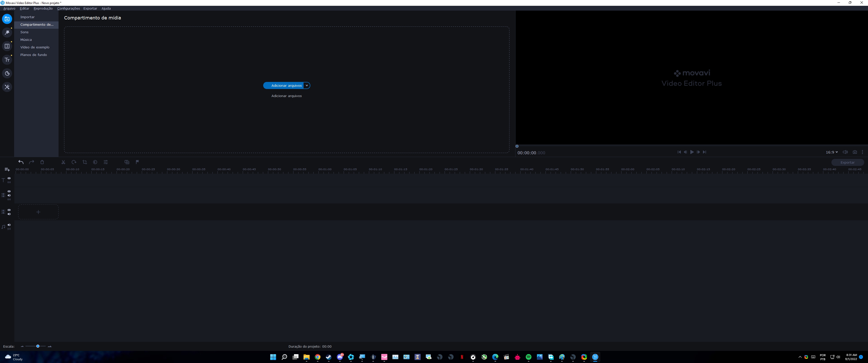The image size is (868, 363).
Task: Open the More tools wrench tab
Action: coord(7,87)
